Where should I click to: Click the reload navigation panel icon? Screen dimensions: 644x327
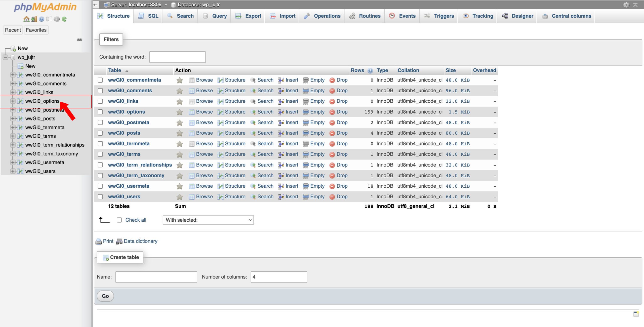[x=64, y=19]
